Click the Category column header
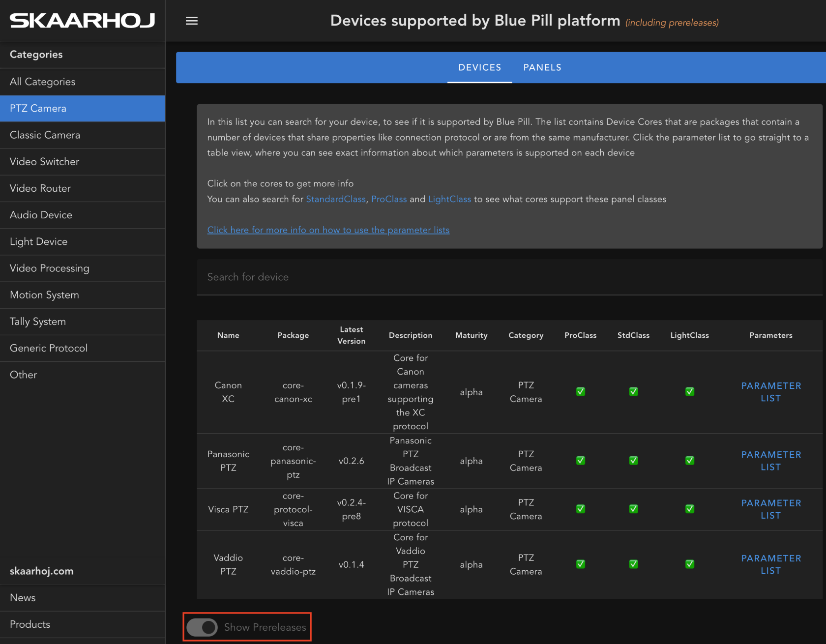The width and height of the screenshot is (826, 644). tap(526, 335)
